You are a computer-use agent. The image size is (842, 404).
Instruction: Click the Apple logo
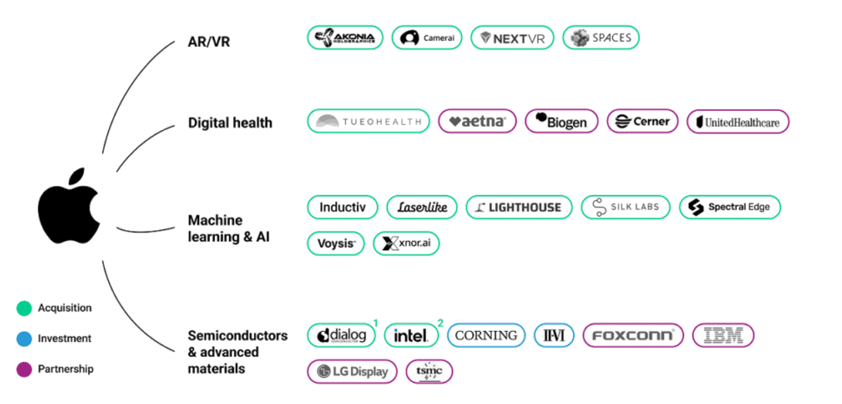[70, 206]
